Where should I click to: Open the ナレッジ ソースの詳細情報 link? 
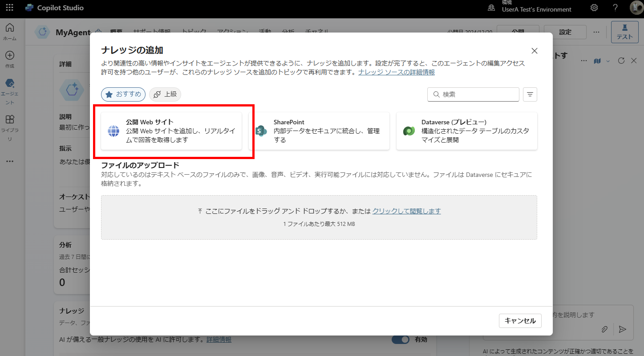pos(396,72)
